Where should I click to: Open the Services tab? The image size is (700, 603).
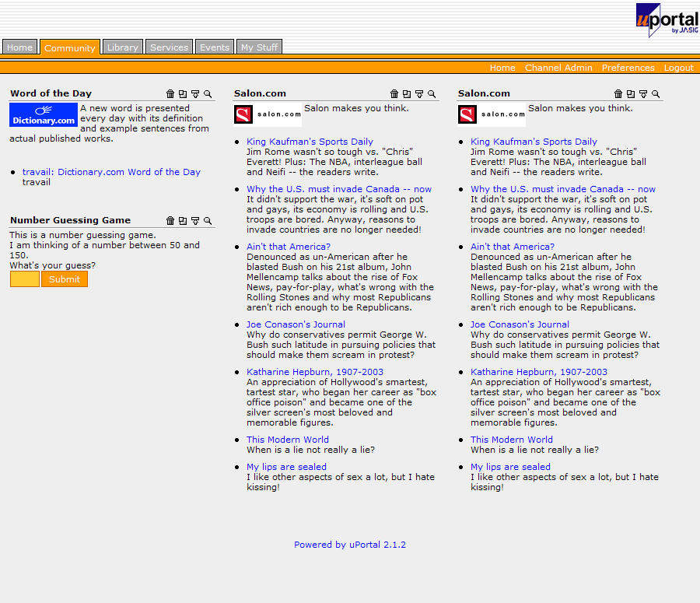pyautogui.click(x=170, y=47)
